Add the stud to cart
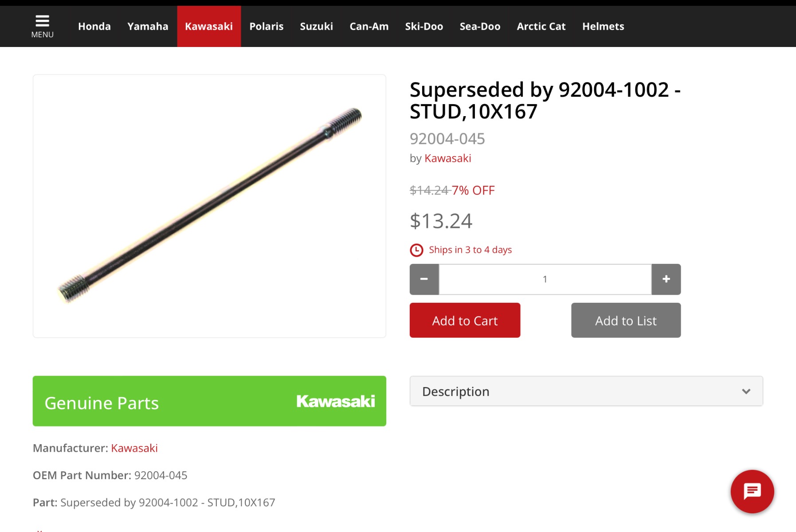 [x=465, y=320]
